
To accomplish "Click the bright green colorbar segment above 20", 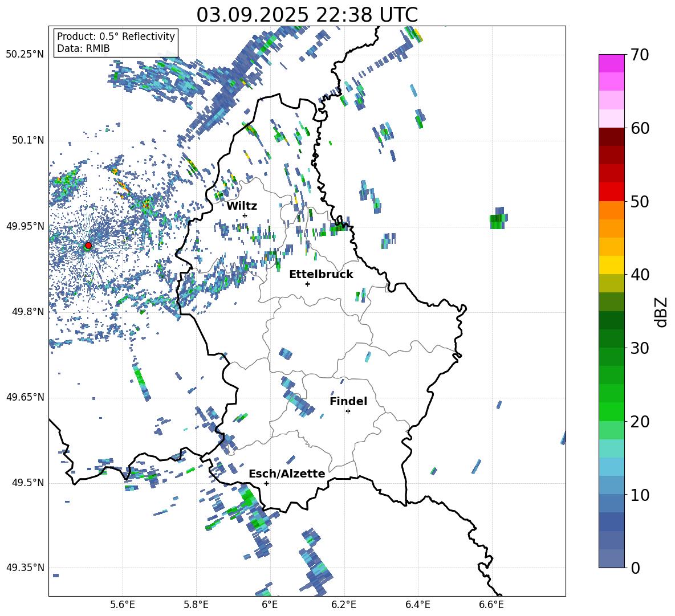I will coord(611,411).
